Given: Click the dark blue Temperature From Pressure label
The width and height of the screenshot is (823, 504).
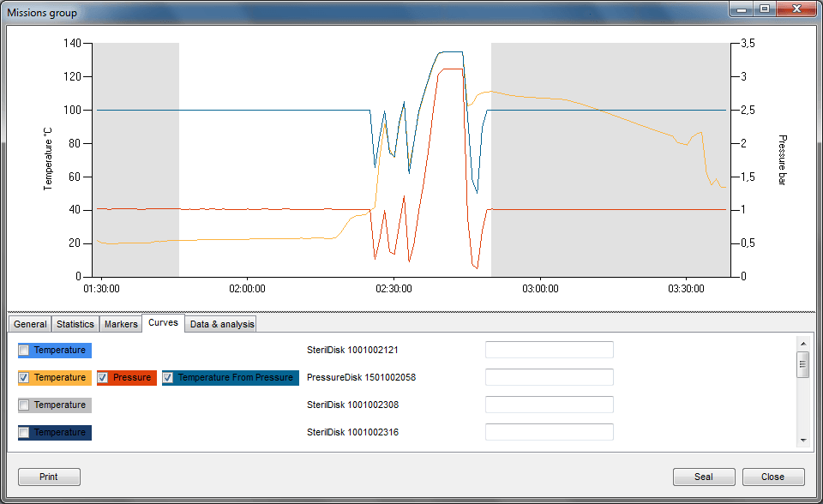Looking at the screenshot, I should pos(233,377).
